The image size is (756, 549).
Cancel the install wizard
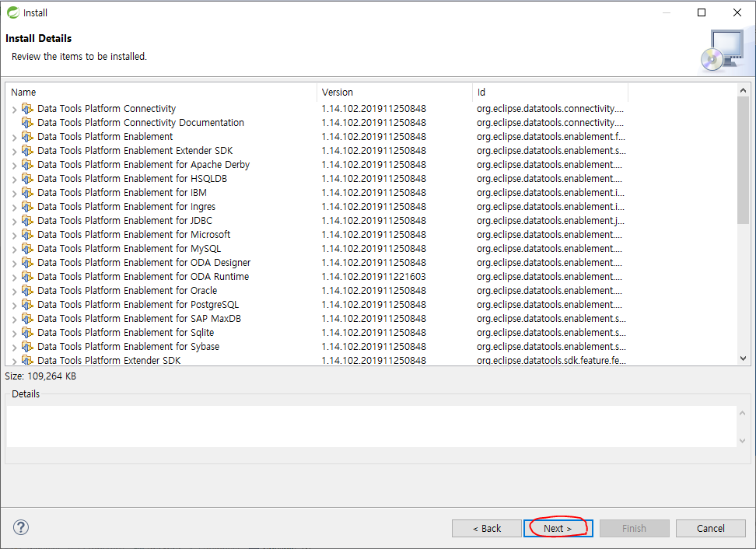710,528
